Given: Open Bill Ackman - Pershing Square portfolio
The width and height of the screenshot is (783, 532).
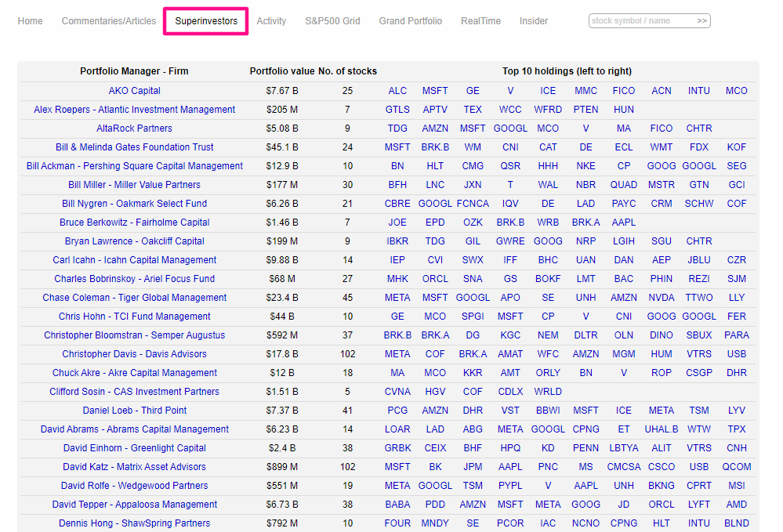Looking at the screenshot, I should tap(134, 165).
